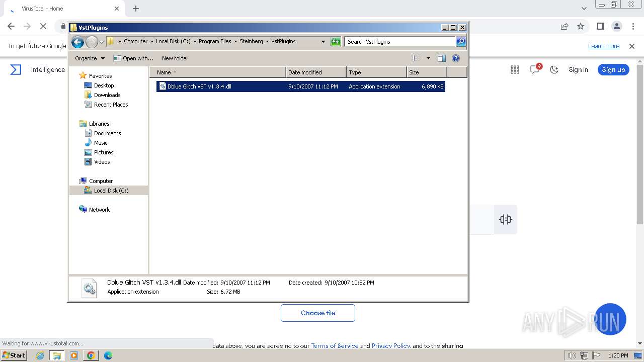Image resolution: width=644 pixels, height=362 pixels.
Task: Open the Chrome three-dot menu
Action: coord(633,26)
